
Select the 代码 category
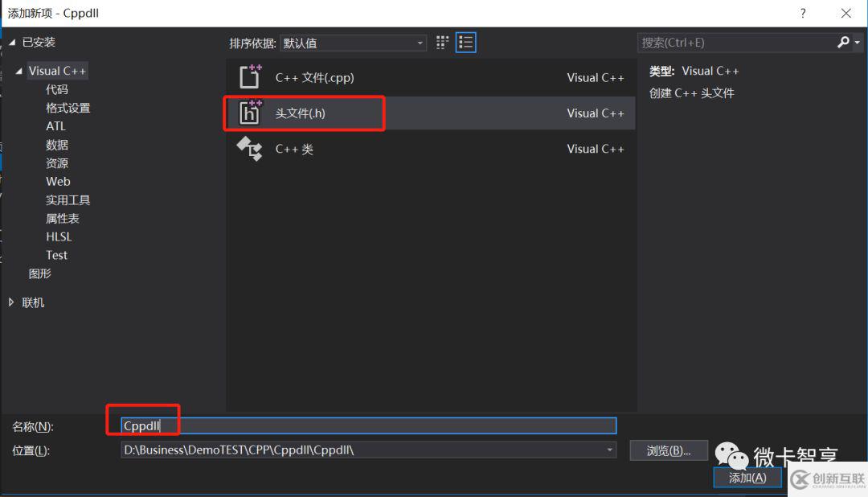[57, 89]
